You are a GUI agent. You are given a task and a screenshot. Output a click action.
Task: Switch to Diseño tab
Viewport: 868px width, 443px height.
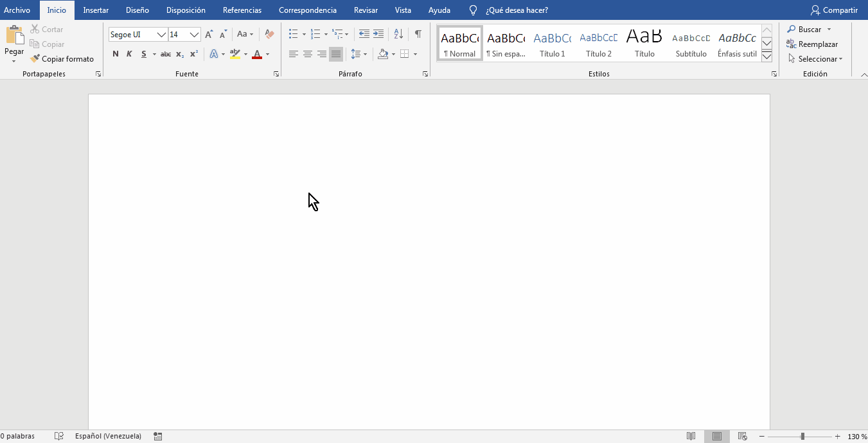137,10
